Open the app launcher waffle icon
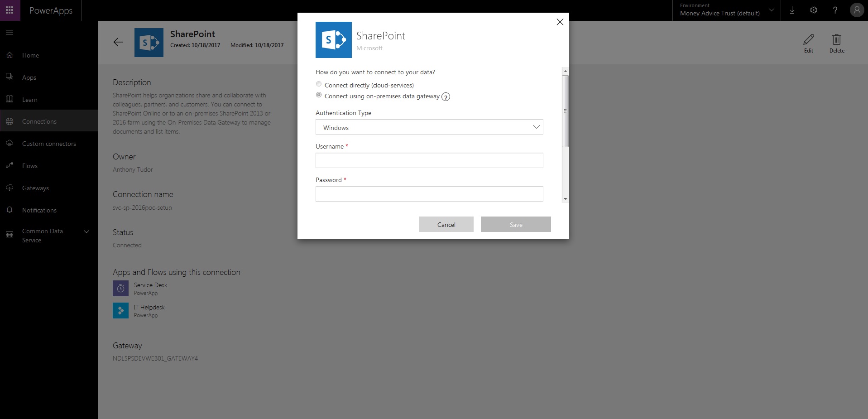The image size is (868, 419). (x=10, y=10)
